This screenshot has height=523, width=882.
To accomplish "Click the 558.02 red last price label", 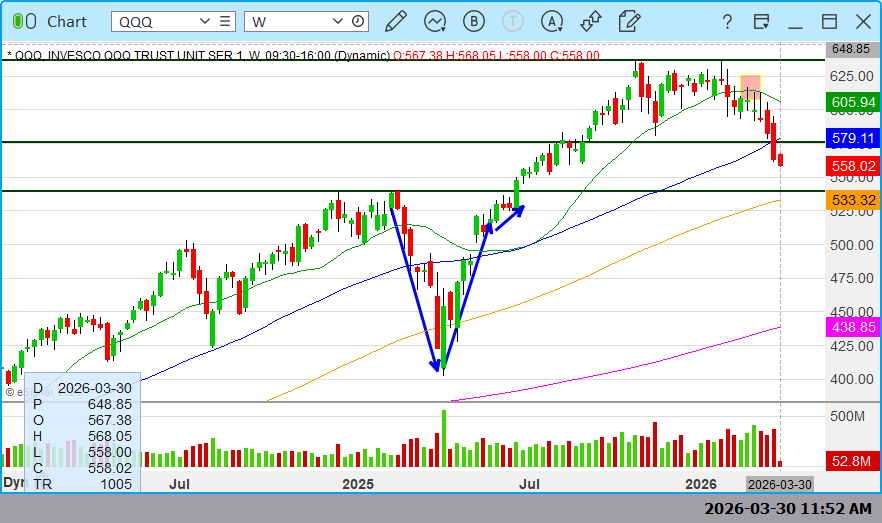I will (x=853, y=166).
